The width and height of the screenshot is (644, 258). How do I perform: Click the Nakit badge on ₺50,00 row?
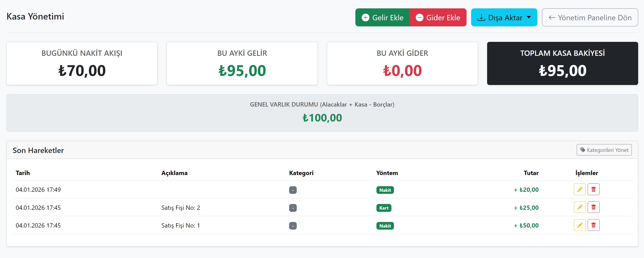pyautogui.click(x=385, y=226)
